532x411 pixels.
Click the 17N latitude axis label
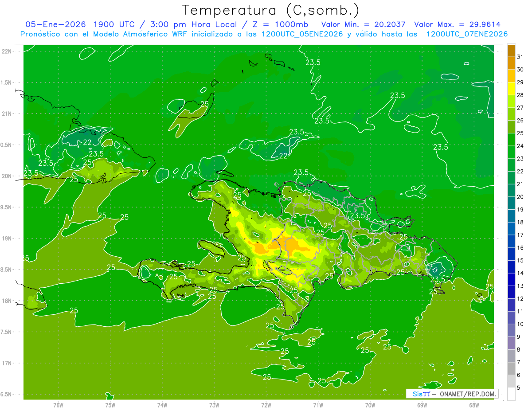pos(7,363)
